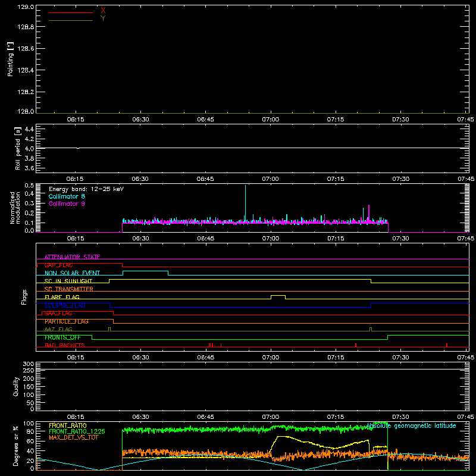This screenshot has height=476, width=476.
Task: Click the 3.6 tick on Roll period axis
Action: click(x=29, y=168)
